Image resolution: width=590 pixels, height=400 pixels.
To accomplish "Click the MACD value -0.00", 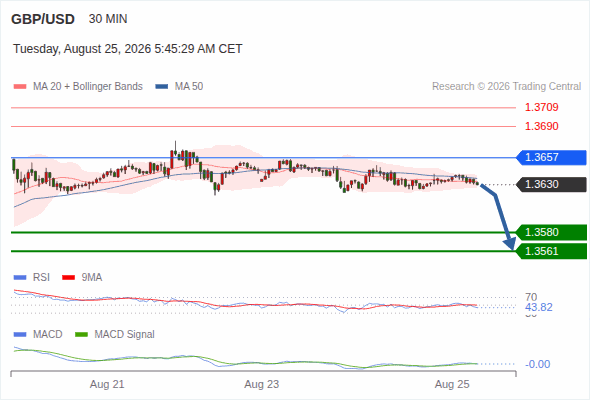I will coord(537,364).
